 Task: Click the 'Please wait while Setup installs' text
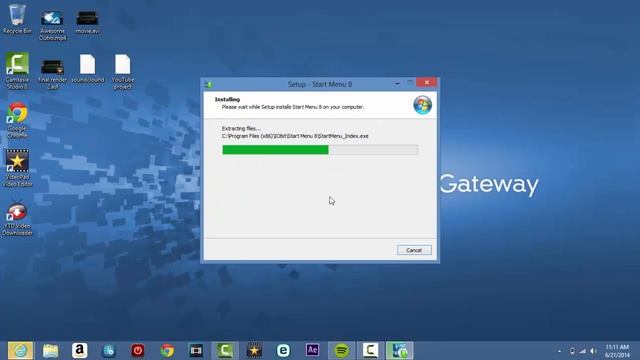pyautogui.click(x=293, y=107)
